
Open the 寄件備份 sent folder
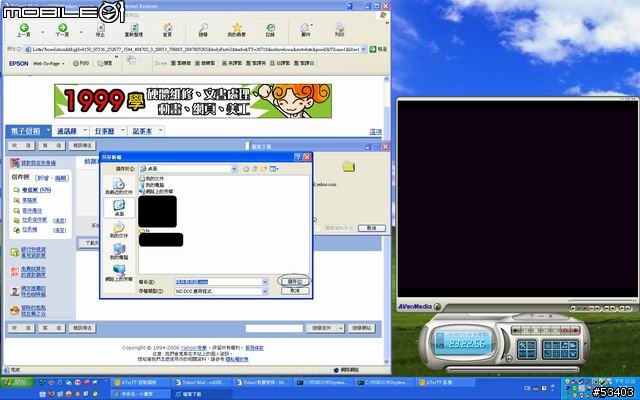tap(32, 211)
